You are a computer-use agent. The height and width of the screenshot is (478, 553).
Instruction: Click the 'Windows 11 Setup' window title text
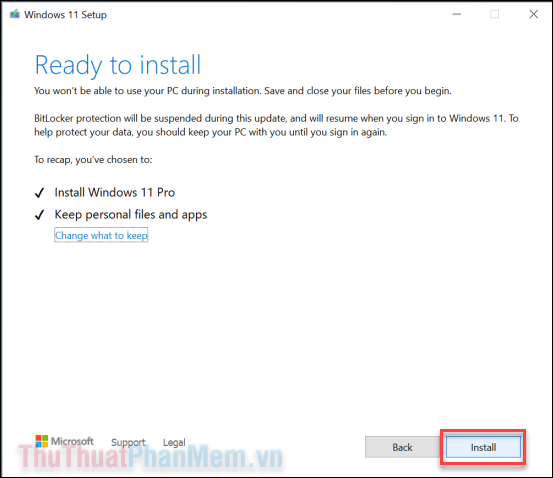(65, 15)
